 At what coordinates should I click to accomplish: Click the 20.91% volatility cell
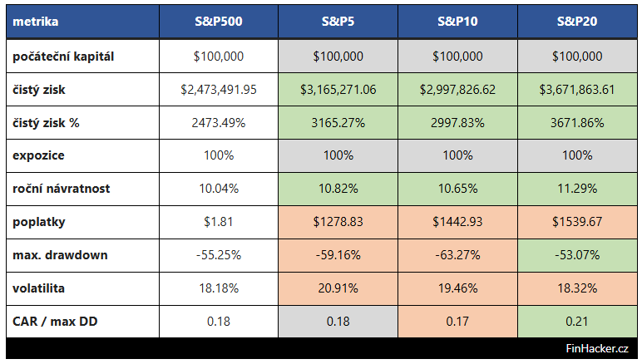click(338, 288)
